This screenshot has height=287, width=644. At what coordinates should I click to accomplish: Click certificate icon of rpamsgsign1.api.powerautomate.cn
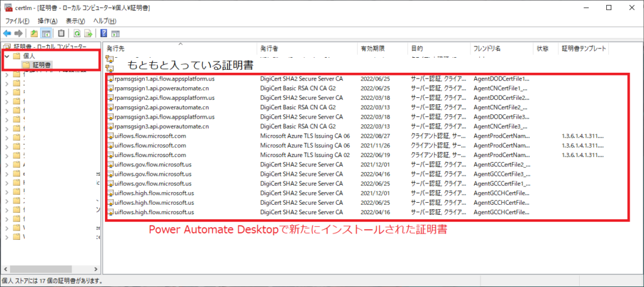point(110,88)
